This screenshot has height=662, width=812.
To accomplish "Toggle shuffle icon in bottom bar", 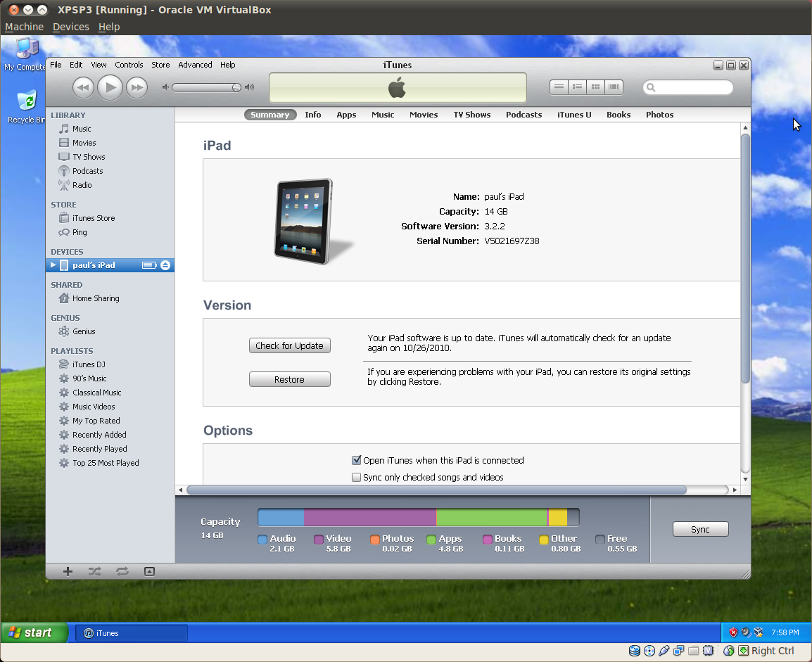I will pyautogui.click(x=95, y=571).
